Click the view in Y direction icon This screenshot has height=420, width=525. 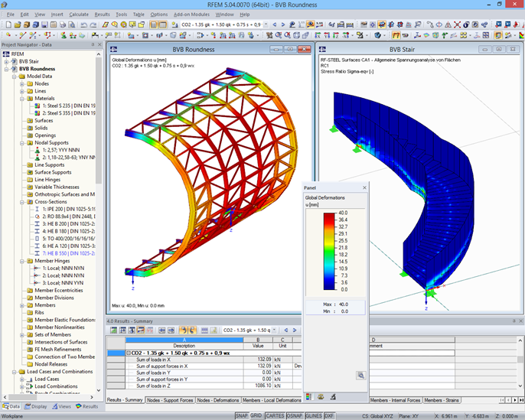[x=327, y=34]
